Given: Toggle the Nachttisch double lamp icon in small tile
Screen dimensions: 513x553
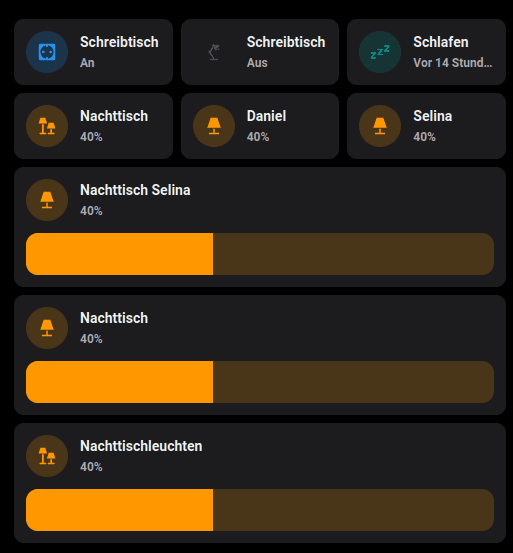Looking at the screenshot, I should click(x=47, y=126).
